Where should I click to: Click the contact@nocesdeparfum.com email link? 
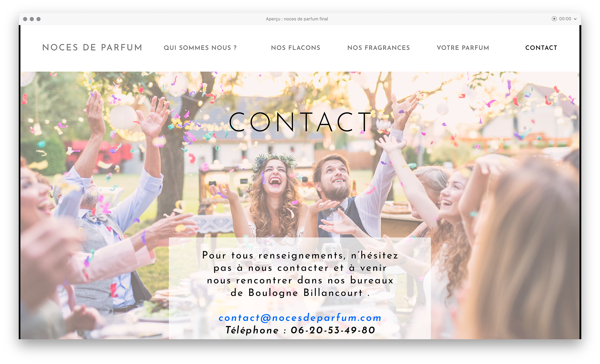pos(300,318)
